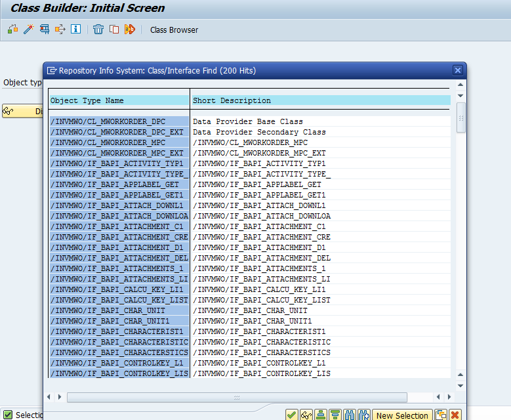Screen dimensions: 511x420
Task: Cancel the dialog with red X icon
Action: point(455,415)
